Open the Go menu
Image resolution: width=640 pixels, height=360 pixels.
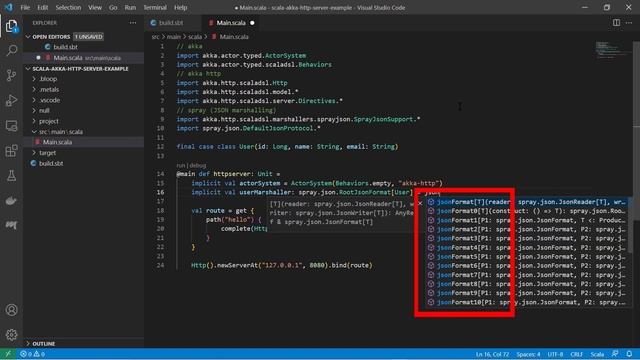(113, 7)
